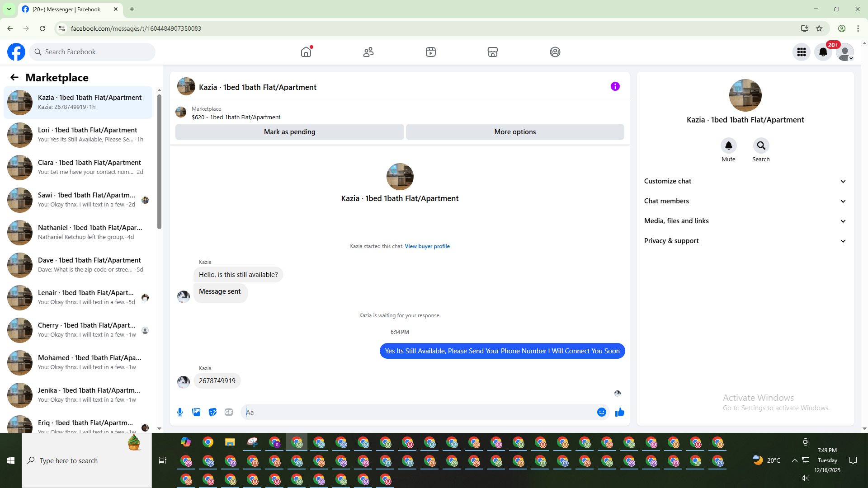The height and width of the screenshot is (488, 868).
Task: Click the chat list scrollbar
Action: tap(159, 161)
